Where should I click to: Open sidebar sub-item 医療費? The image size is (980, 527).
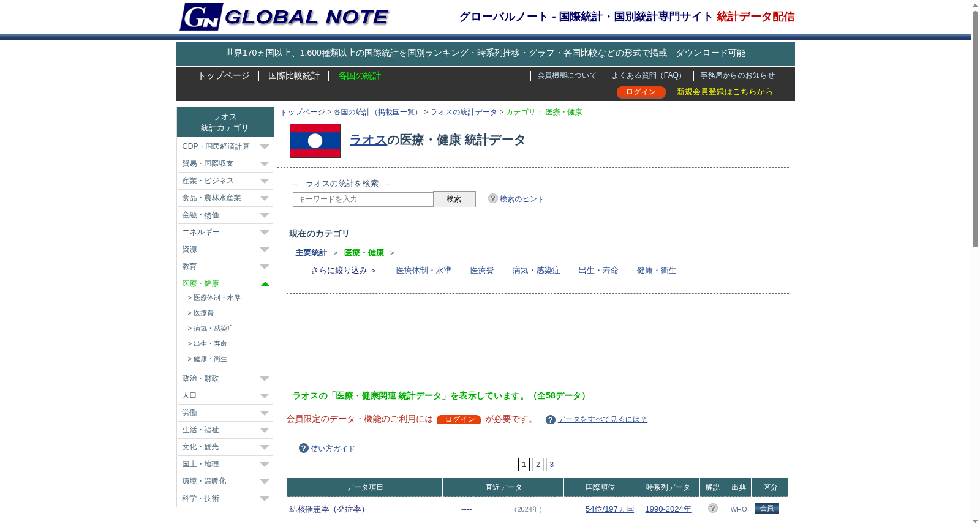[203, 313]
